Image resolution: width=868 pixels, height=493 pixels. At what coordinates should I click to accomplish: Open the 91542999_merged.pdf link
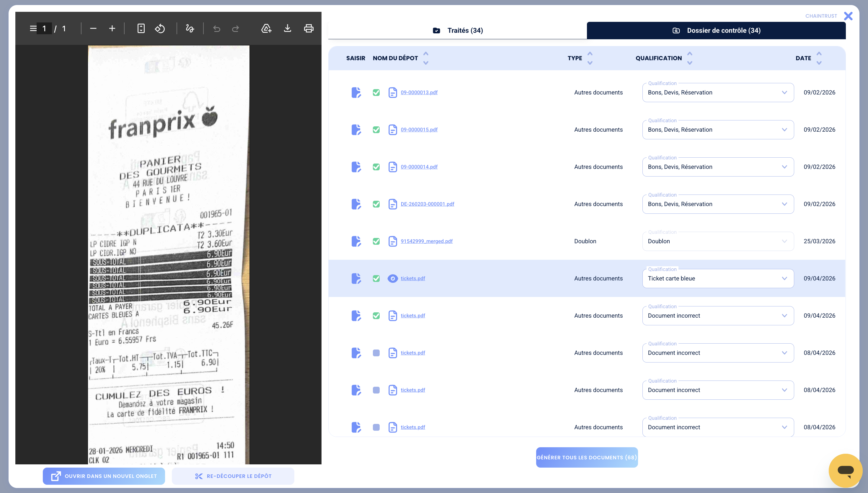click(427, 241)
